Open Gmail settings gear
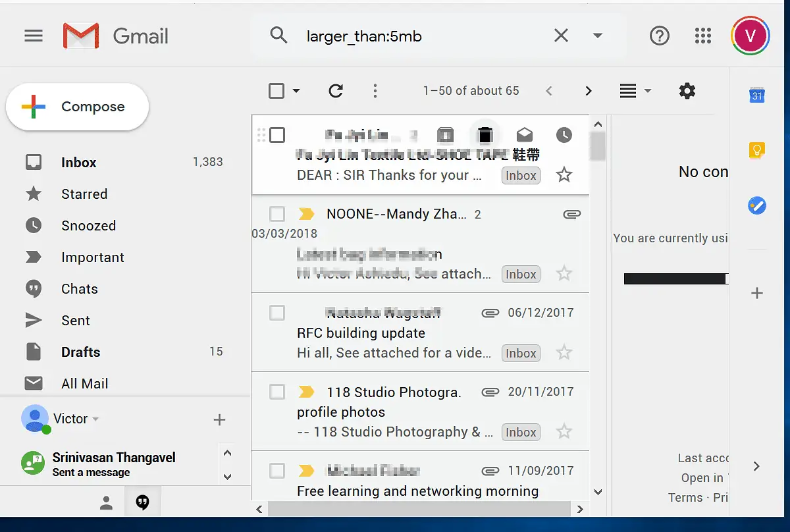Viewport: 790px width, 532px height. pyautogui.click(x=687, y=91)
